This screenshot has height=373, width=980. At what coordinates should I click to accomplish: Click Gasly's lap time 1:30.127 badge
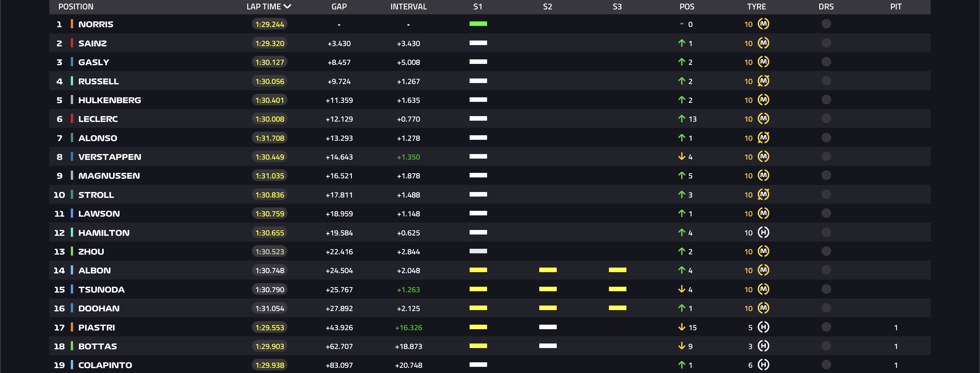(269, 62)
